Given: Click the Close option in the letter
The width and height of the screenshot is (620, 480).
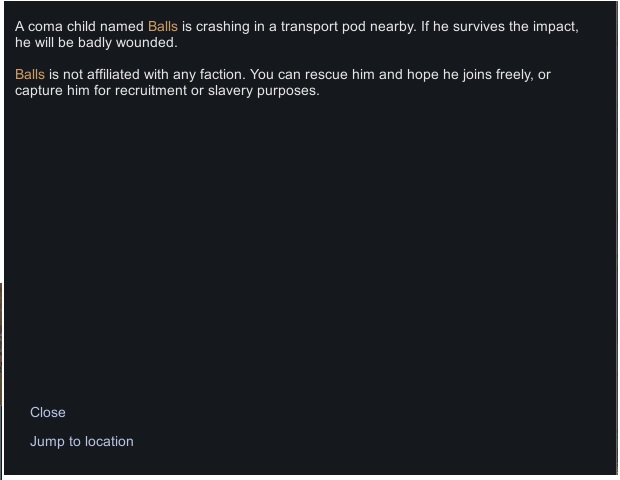Looking at the screenshot, I should tap(48, 412).
